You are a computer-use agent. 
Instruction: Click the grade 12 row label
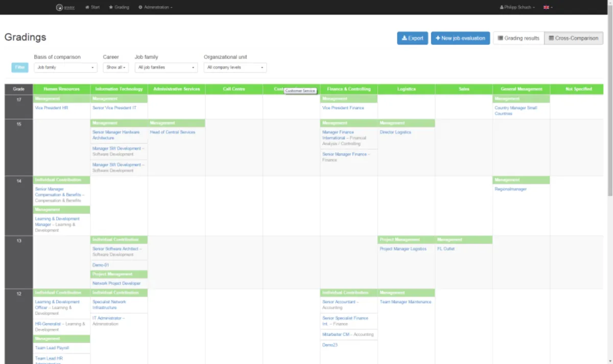point(19,294)
